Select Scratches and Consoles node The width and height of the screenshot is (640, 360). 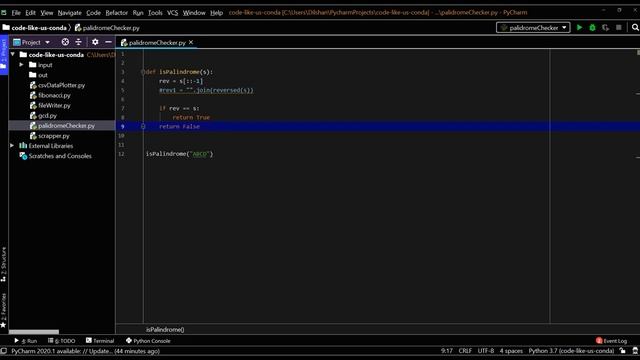(x=60, y=156)
